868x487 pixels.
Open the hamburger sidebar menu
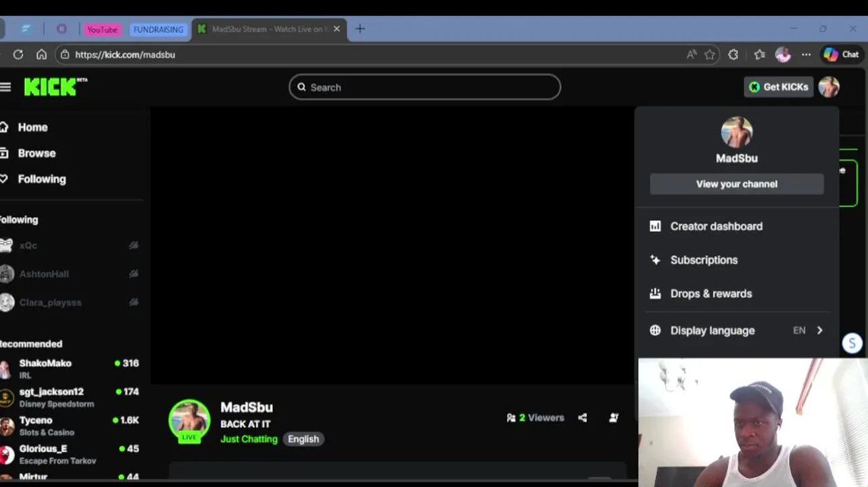click(5, 87)
